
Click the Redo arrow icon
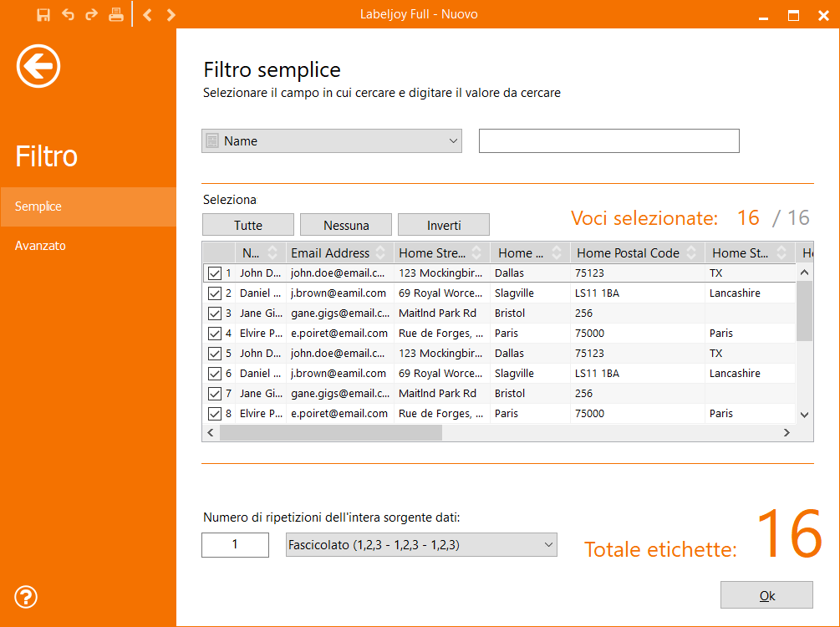click(x=91, y=14)
